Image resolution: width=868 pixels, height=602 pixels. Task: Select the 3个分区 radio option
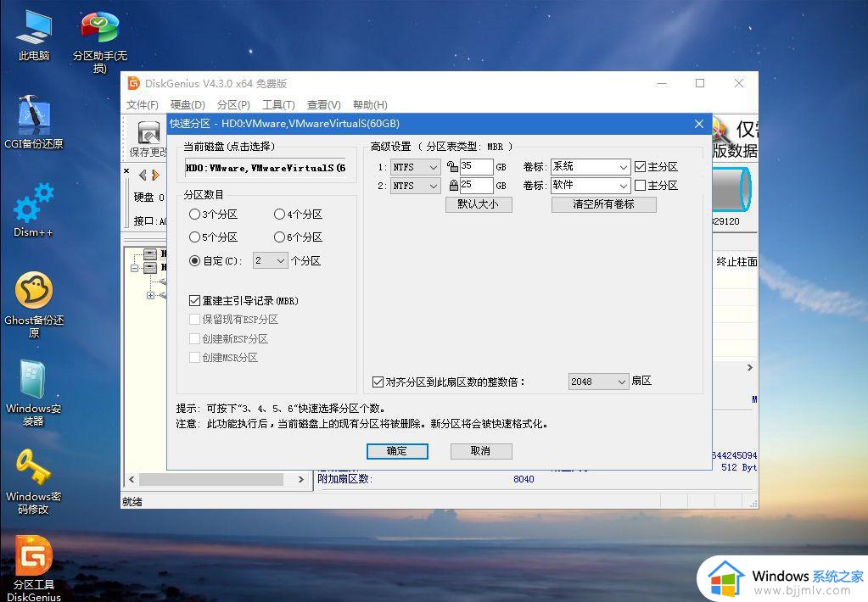click(213, 215)
